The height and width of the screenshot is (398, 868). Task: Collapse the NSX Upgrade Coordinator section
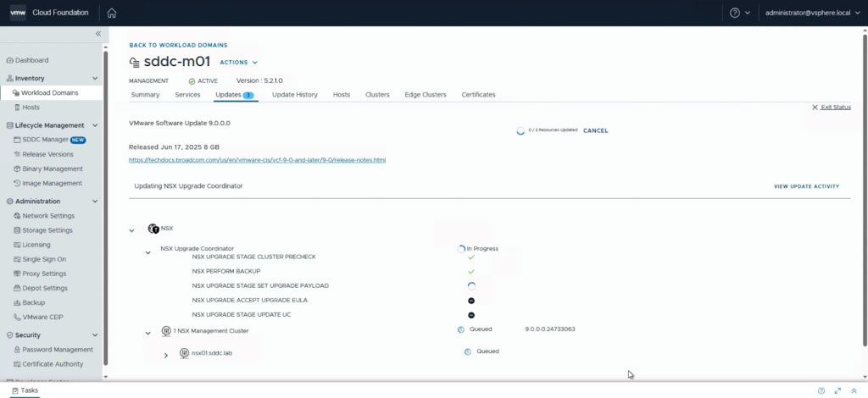coord(148,252)
